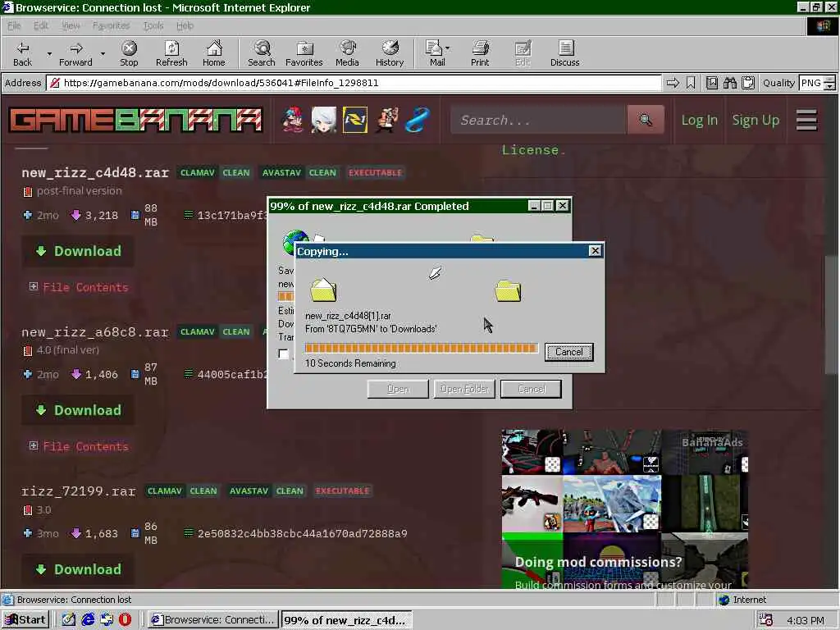
Task: Open the Forward button history dropdown arrow
Action: pos(103,53)
